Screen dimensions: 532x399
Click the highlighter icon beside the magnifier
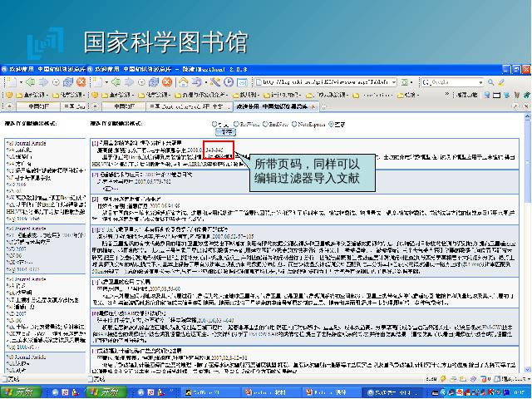pyautogui.click(x=501, y=82)
